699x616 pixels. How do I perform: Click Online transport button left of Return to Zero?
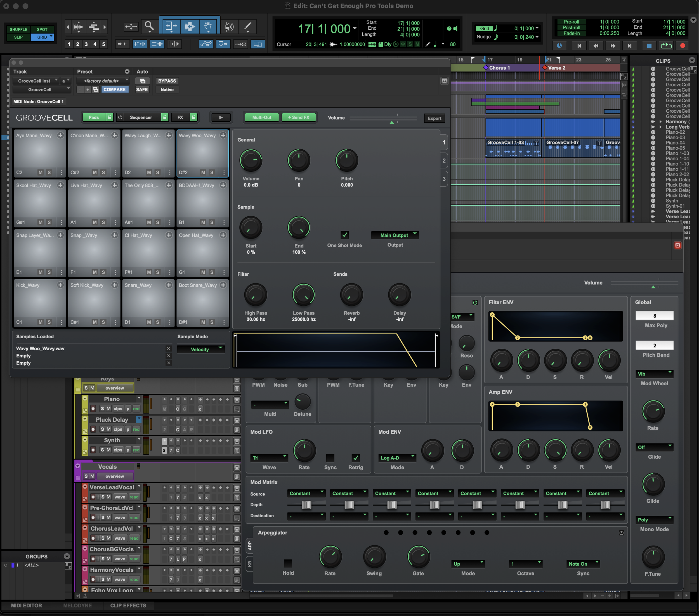pyautogui.click(x=559, y=46)
